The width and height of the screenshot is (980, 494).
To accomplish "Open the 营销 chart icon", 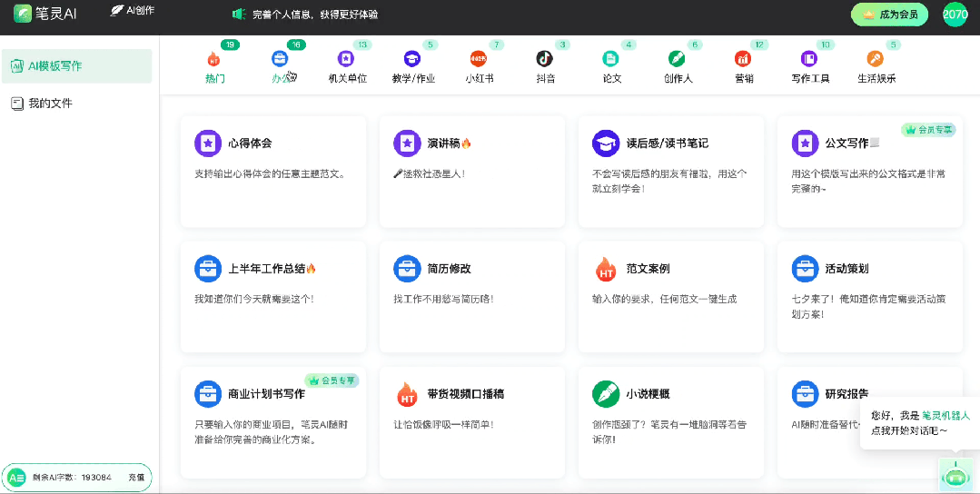I will (743, 59).
